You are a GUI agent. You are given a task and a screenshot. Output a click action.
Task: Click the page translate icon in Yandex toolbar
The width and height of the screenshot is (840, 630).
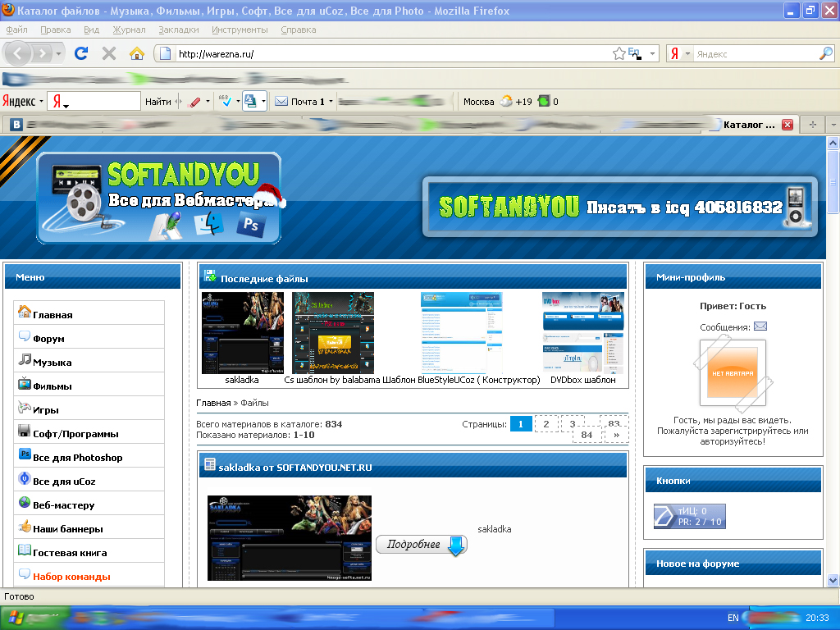250,101
